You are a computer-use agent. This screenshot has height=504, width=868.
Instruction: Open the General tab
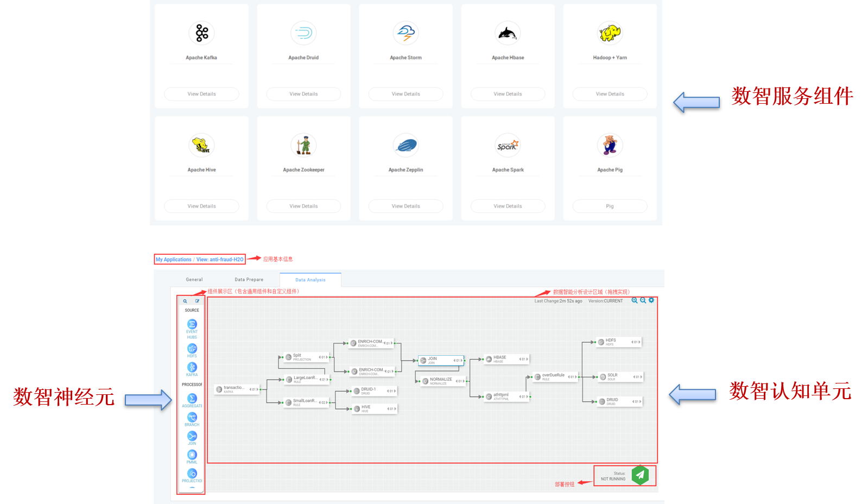(194, 280)
